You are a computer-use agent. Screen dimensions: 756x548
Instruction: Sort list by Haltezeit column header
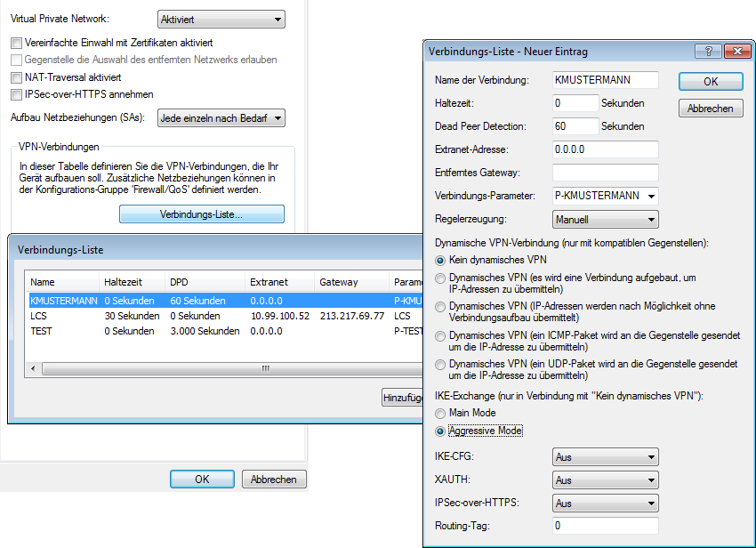tap(130, 282)
